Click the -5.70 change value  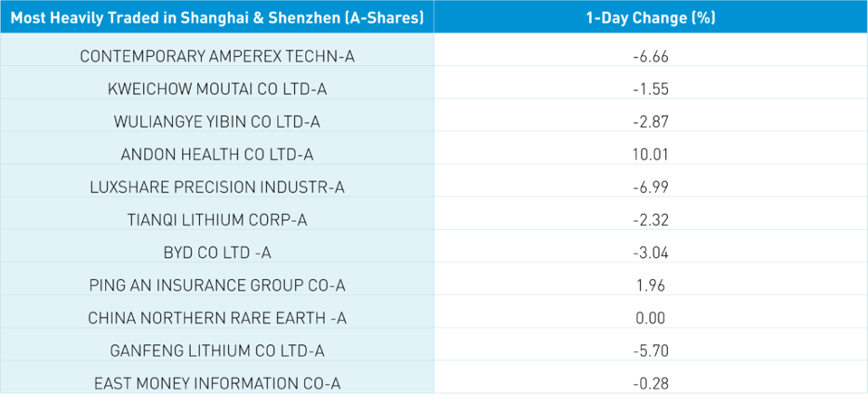coord(650,350)
